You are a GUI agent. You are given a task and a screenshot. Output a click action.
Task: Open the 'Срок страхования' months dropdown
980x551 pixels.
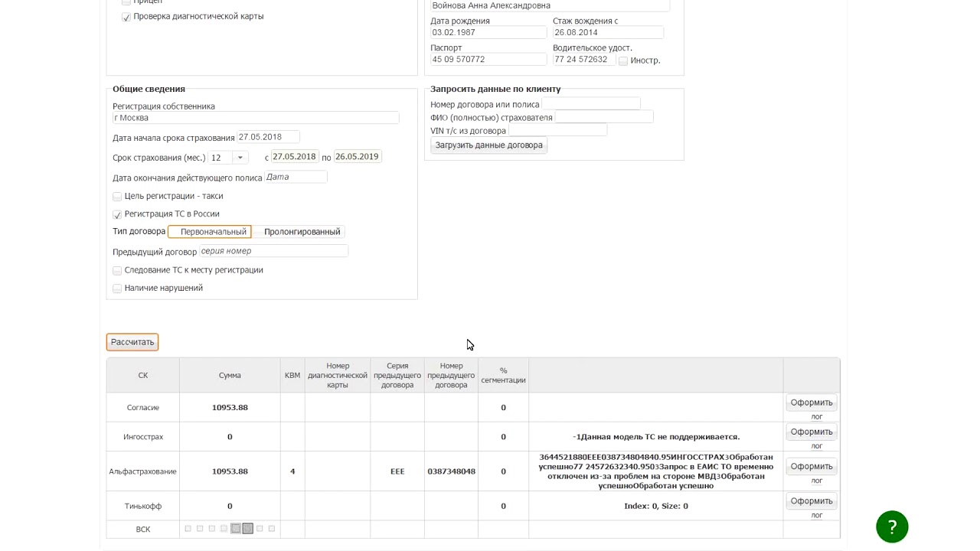(240, 158)
